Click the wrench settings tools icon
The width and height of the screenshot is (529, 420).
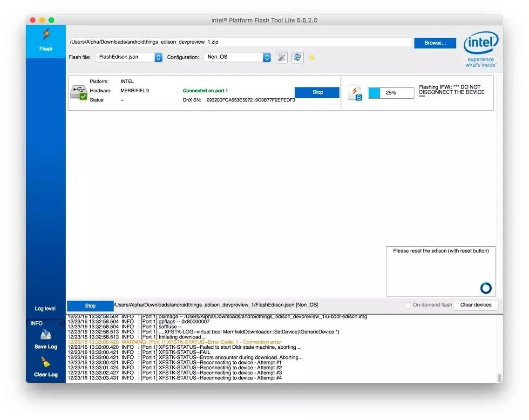click(281, 57)
